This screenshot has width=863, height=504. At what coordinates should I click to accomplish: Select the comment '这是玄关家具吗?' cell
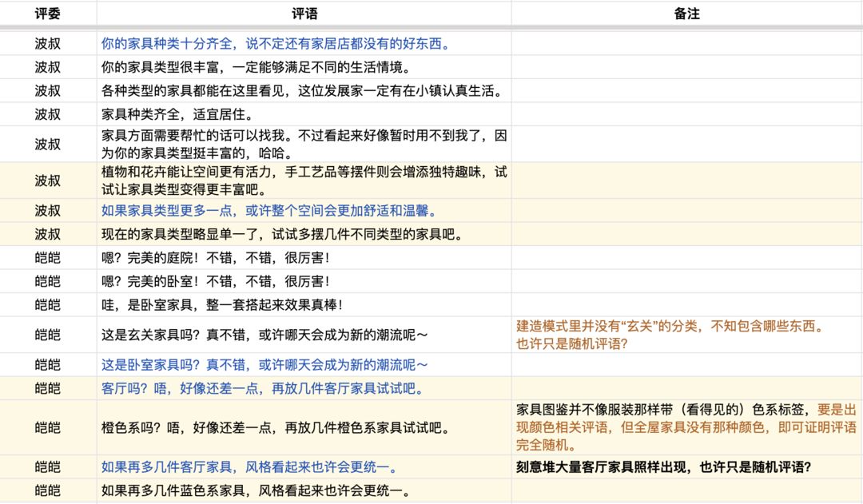click(304, 335)
